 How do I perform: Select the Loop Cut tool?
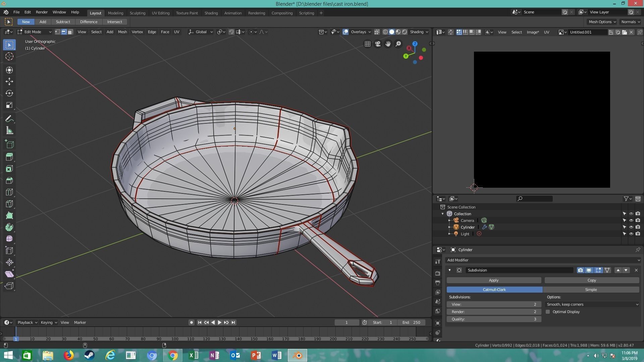point(9,192)
